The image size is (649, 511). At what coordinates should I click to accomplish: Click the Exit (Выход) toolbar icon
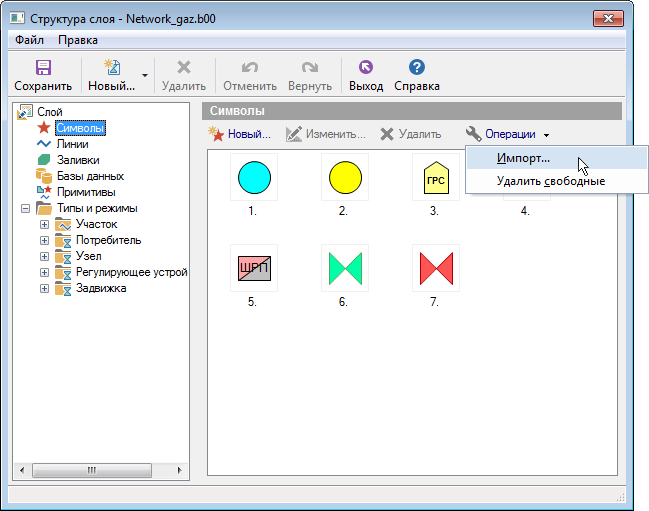365,68
